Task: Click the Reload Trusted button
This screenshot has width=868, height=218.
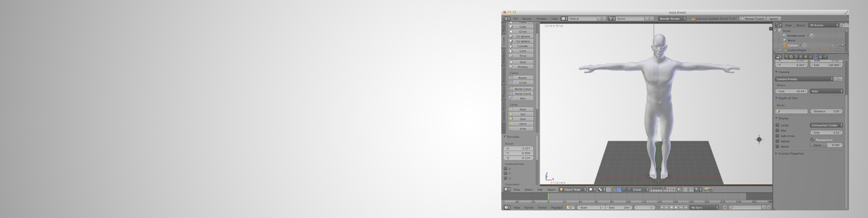Action: coord(752,18)
